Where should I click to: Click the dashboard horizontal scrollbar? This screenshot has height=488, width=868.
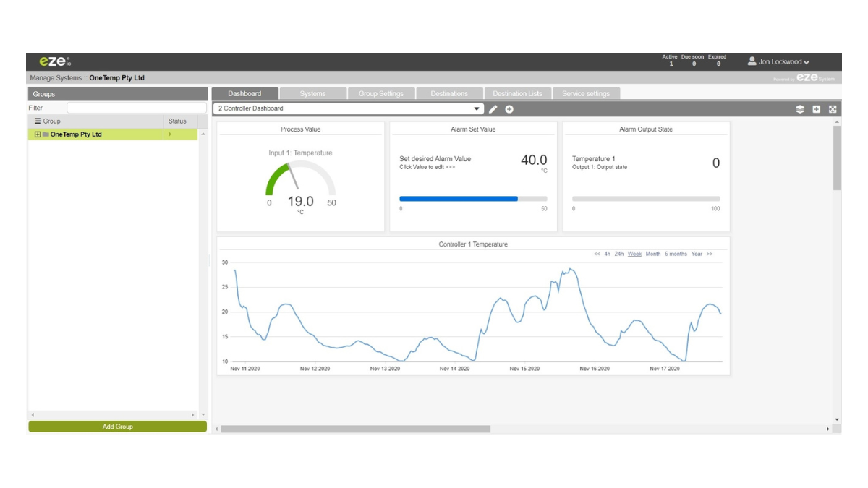355,429
